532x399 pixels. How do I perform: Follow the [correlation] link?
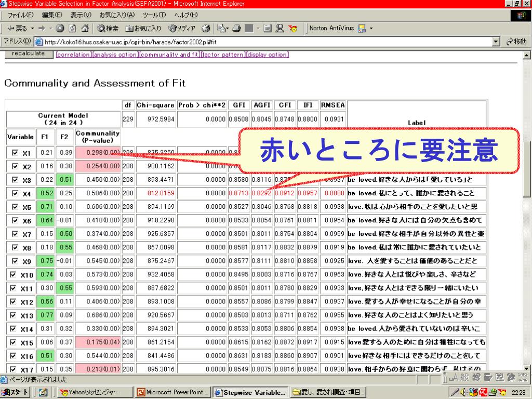click(74, 55)
